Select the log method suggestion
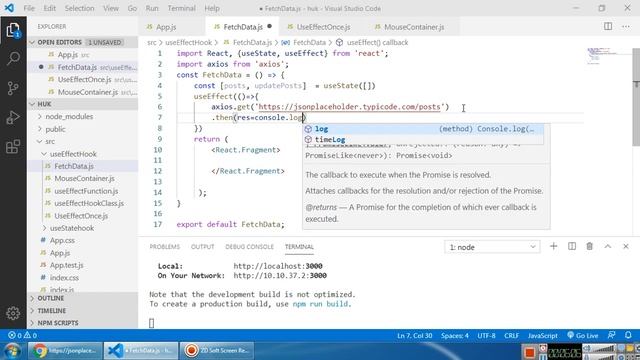This screenshot has width=640, height=360. tap(423, 129)
